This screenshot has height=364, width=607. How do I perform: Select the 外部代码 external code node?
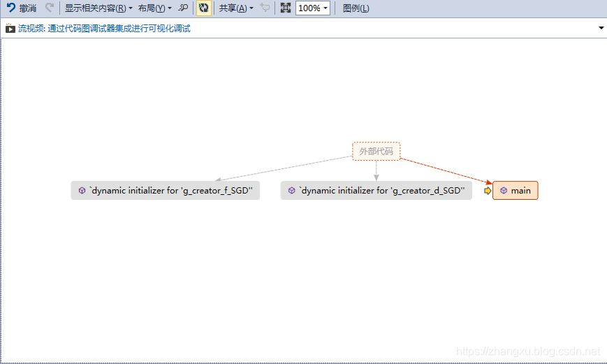376,152
